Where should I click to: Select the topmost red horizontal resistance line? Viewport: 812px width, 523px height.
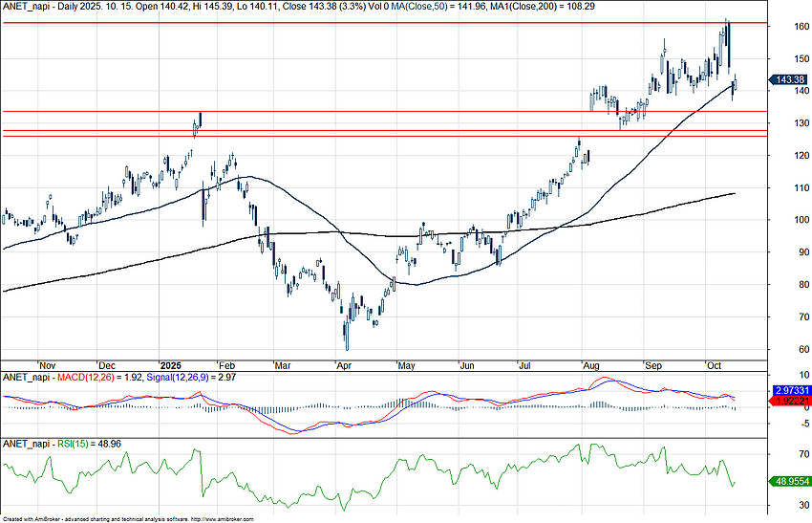[x=382, y=23]
